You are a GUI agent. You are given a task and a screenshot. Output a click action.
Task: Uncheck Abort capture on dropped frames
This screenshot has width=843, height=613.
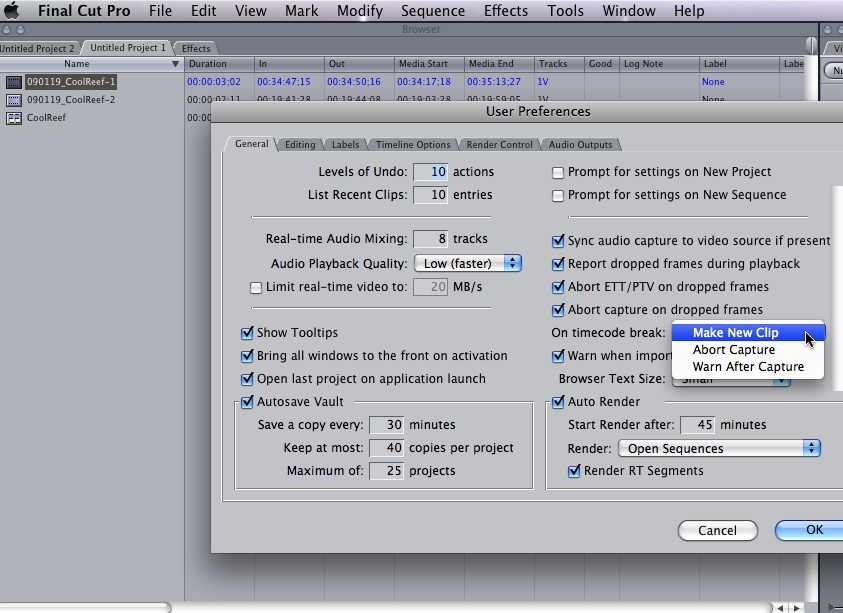coord(559,310)
